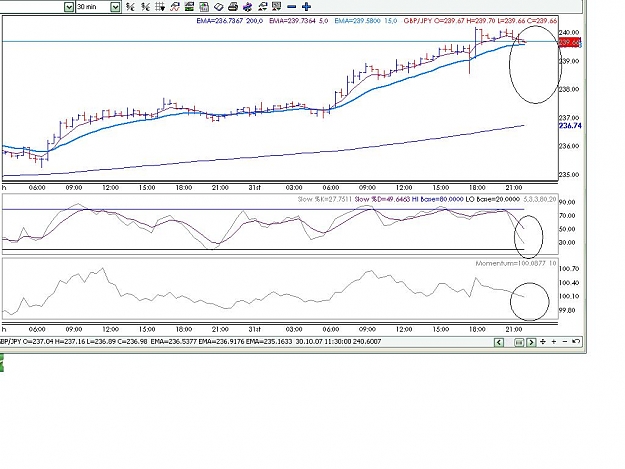
Task: Click the GBP/JPY OHLC legend in chart header
Action: tap(480, 21)
